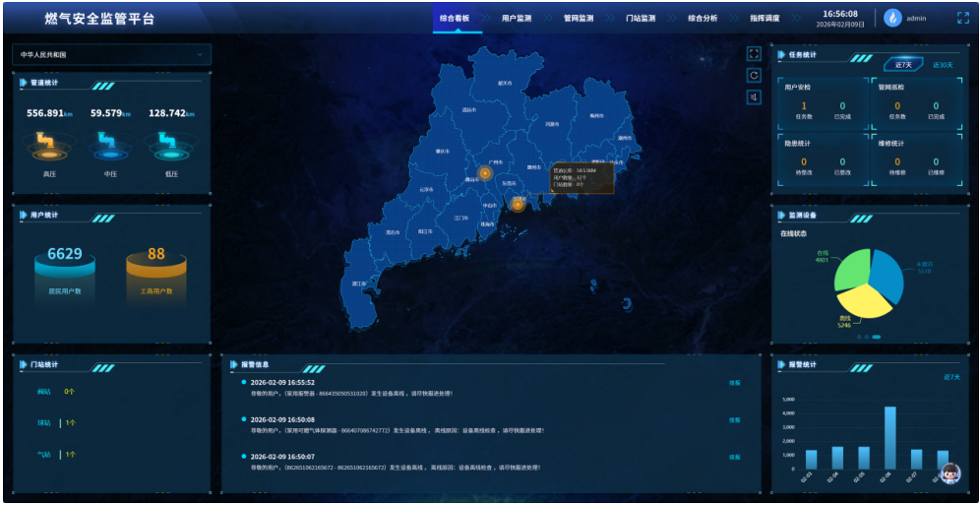Open the robot assistant icon at bottom-right
Image resolution: width=980 pixels, height=505 pixels.
[x=949, y=473]
